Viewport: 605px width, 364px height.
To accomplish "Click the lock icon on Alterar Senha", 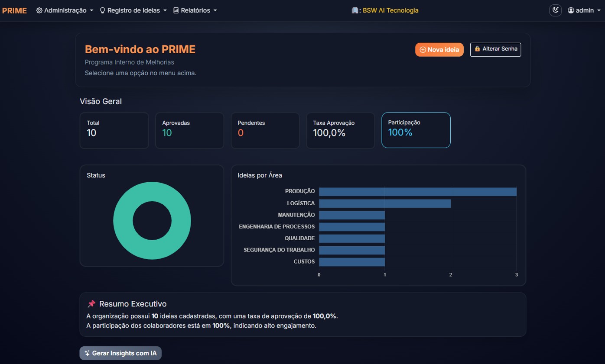I will click(x=478, y=49).
